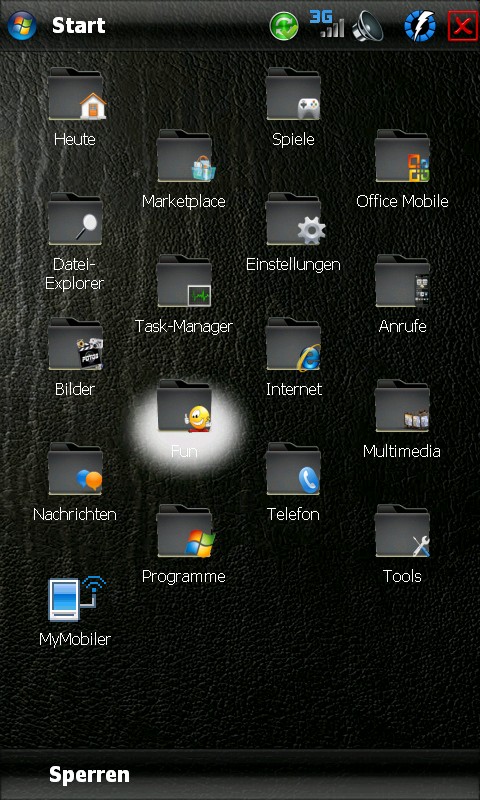Viewport: 480px width, 800px height.
Task: Open the Spiele games folder
Action: tap(294, 94)
